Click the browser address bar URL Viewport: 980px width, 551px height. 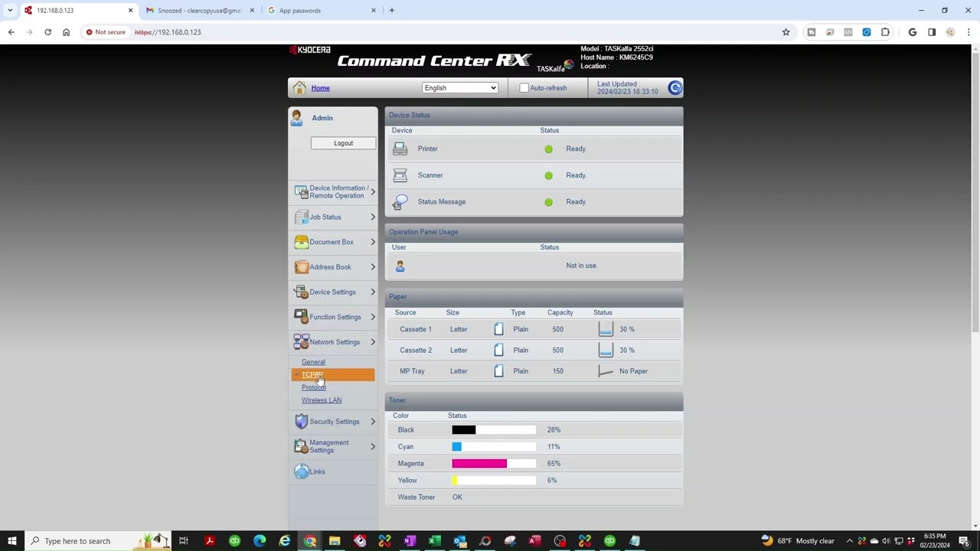168,32
